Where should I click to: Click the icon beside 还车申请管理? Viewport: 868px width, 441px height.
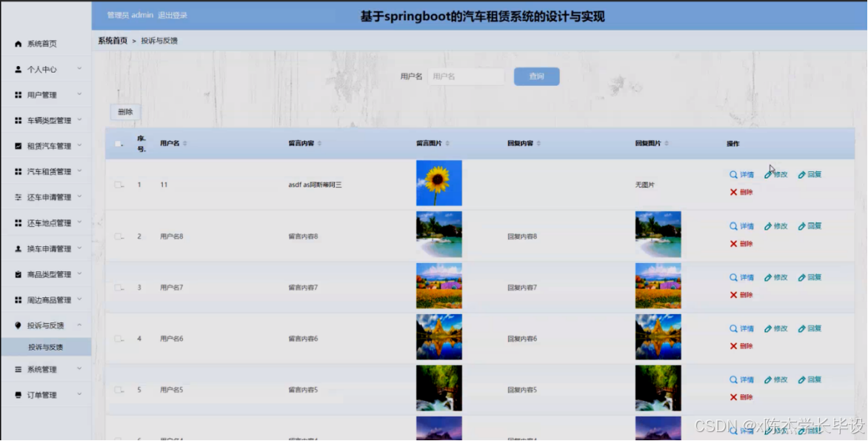(19, 197)
